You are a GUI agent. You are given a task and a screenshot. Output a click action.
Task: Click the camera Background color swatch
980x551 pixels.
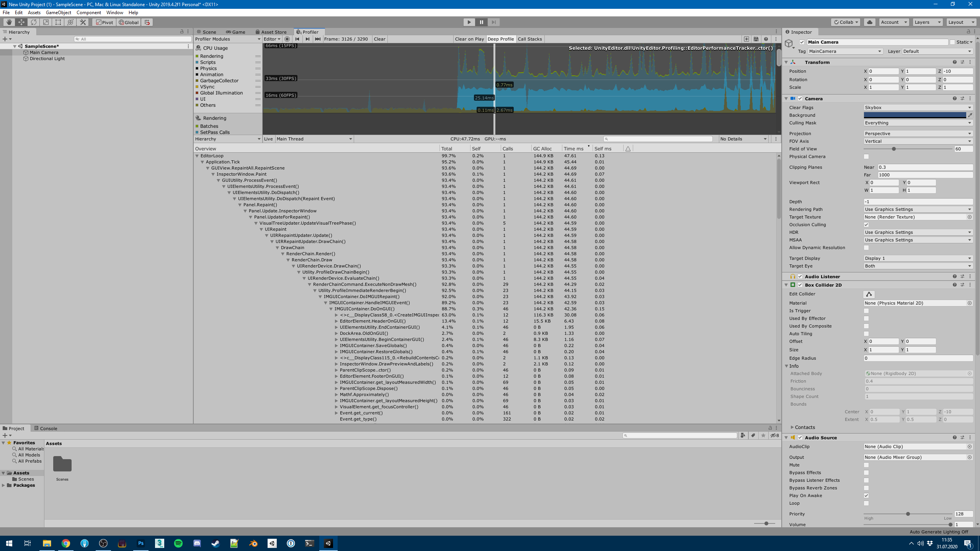pyautogui.click(x=915, y=115)
